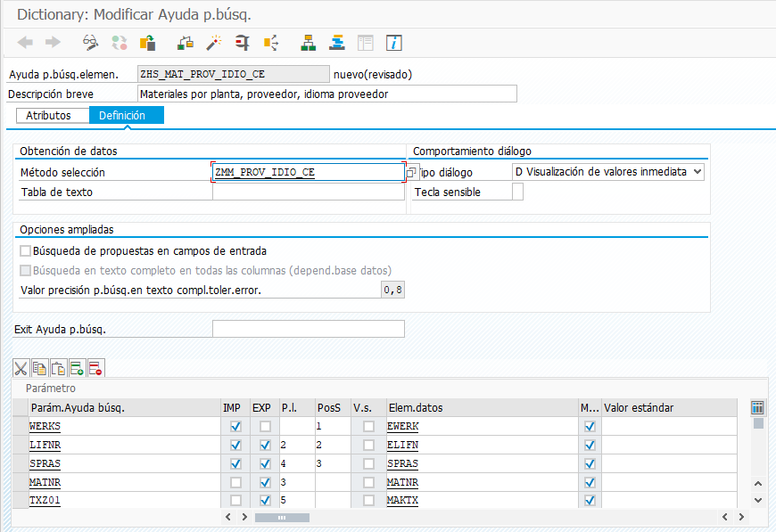Click MAKTX data element cell

(482, 500)
